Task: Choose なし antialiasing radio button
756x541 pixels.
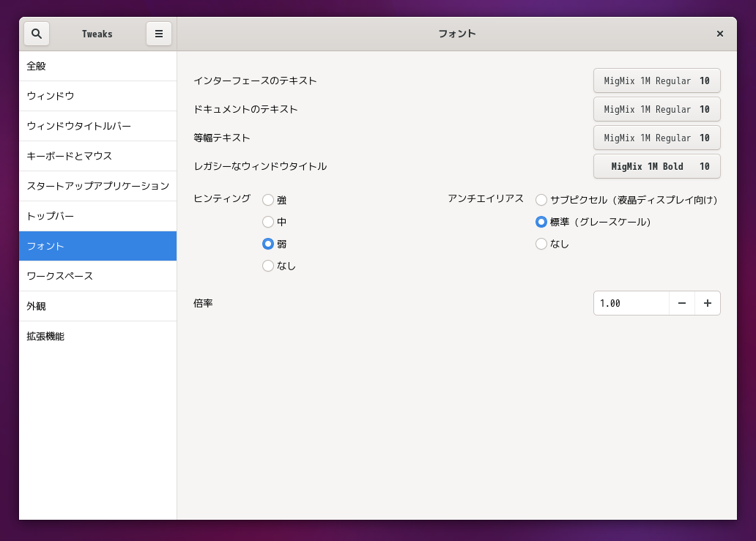Action: click(x=541, y=244)
